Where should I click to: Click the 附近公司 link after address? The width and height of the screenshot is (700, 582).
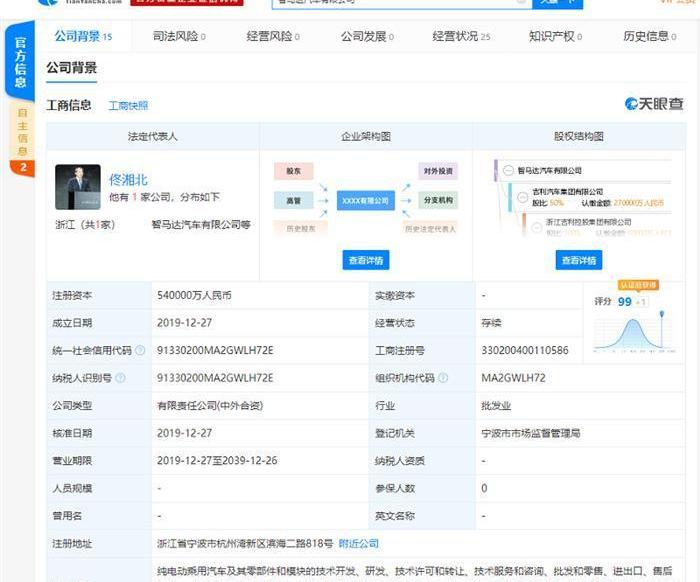click(x=359, y=543)
